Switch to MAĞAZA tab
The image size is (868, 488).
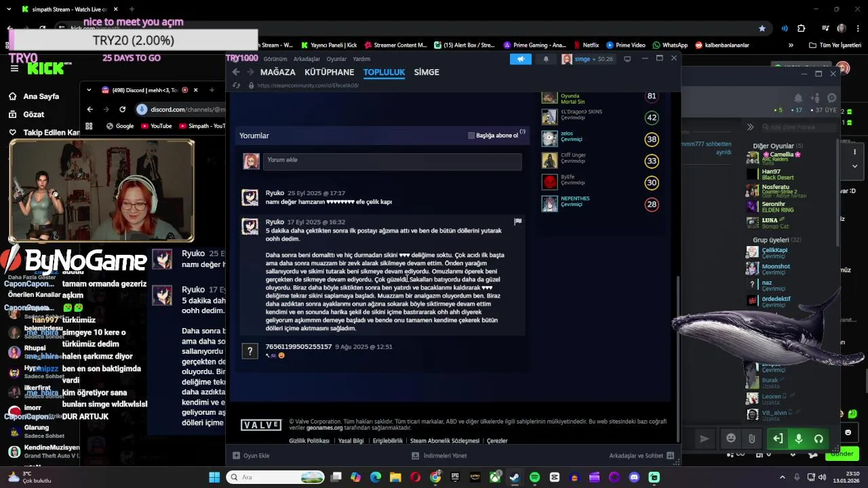(278, 72)
